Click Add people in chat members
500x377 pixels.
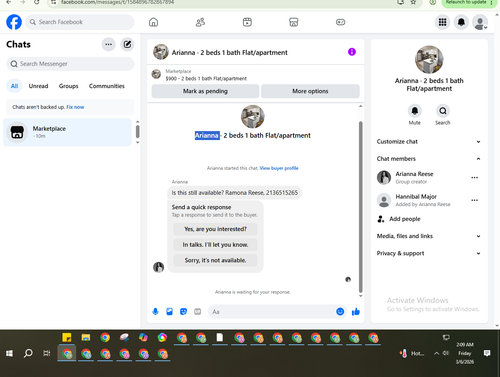point(405,219)
